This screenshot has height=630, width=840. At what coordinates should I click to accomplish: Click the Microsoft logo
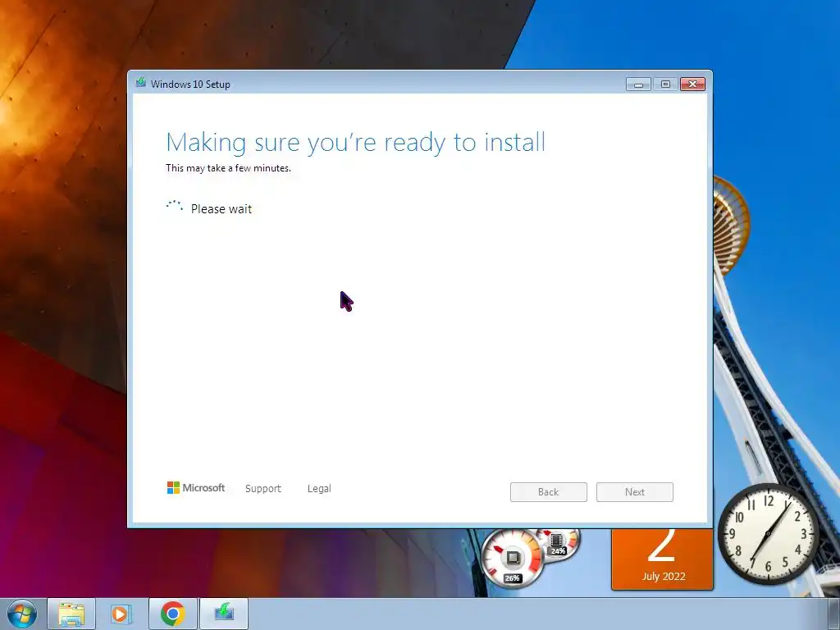click(195, 488)
